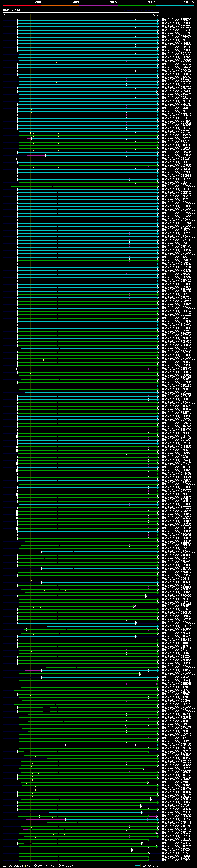Open hit UniRef100_Q39836
The height and width of the screenshot is (868, 197).
(177, 23)
